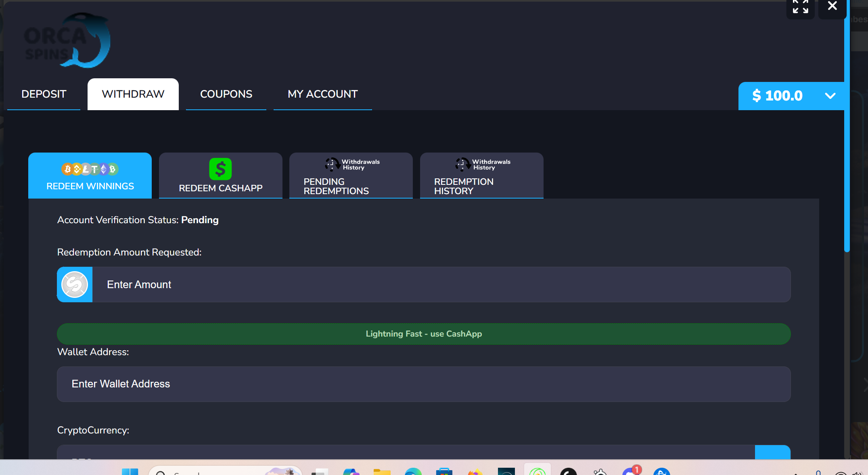Screen dimensions: 868x475
Task: Click the fullscreen expand icon
Action: click(800, 7)
